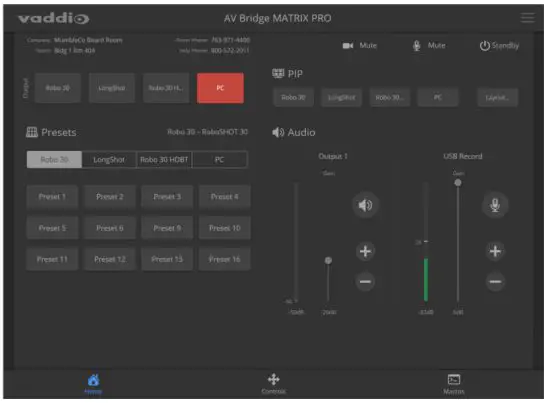The width and height of the screenshot is (550, 403).
Task: Put system in Standby
Action: click(x=499, y=46)
